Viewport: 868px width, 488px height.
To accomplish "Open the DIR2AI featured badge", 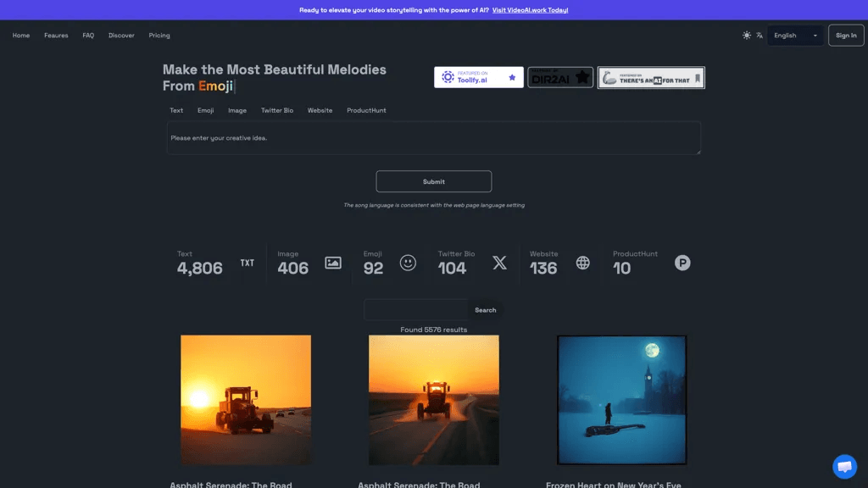I will (x=560, y=77).
